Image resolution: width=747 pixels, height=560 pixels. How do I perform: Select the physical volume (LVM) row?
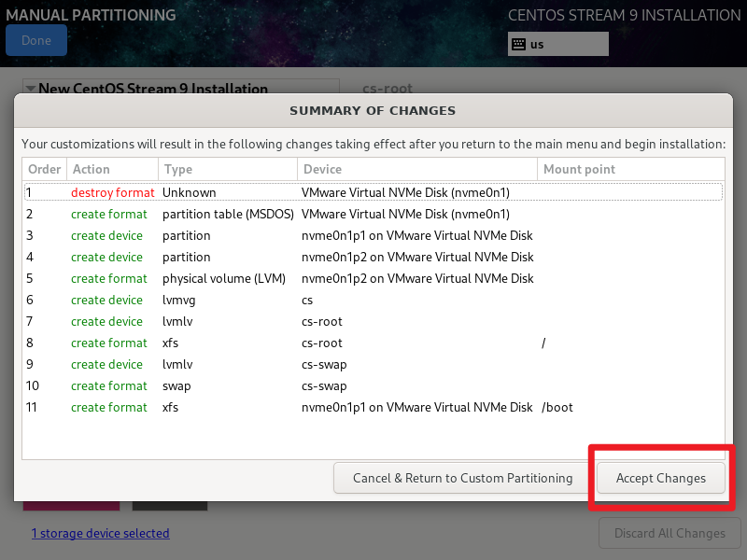(373, 278)
